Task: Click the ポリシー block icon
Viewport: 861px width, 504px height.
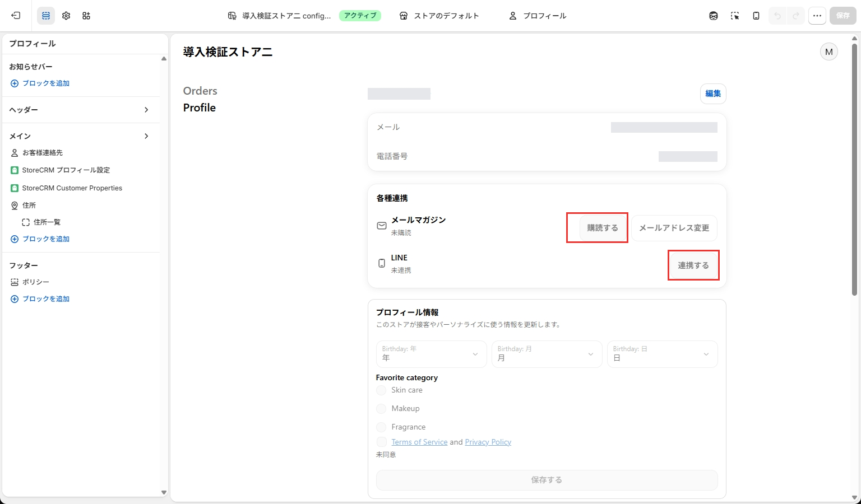Action: pyautogui.click(x=15, y=282)
